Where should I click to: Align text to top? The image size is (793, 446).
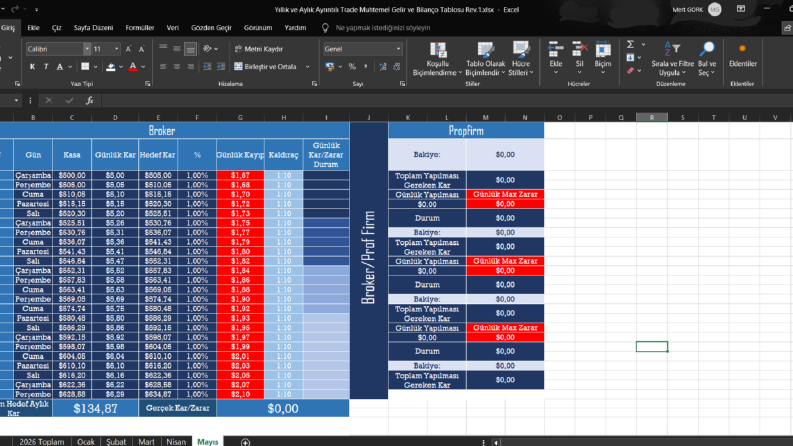click(163, 49)
